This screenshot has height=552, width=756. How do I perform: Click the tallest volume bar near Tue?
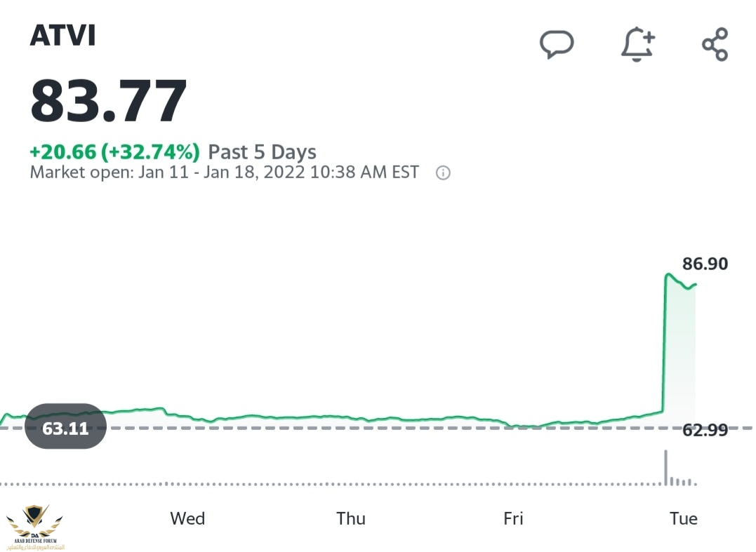tap(665, 467)
